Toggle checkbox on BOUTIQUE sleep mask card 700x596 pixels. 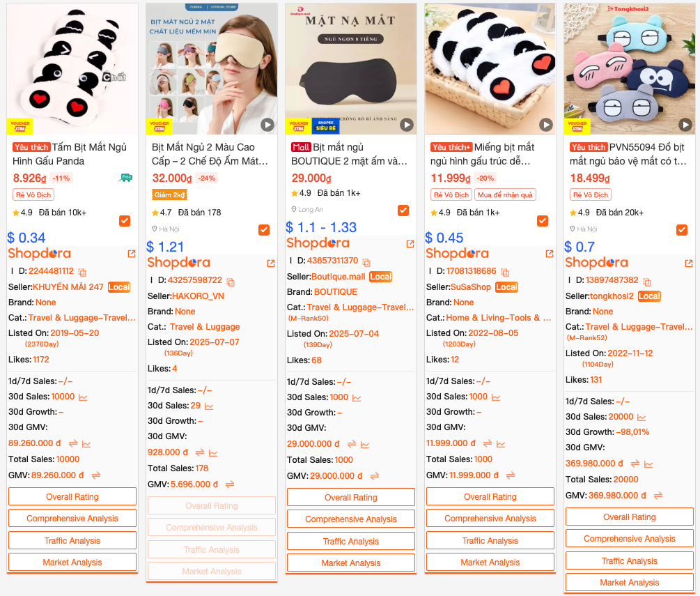click(x=403, y=210)
